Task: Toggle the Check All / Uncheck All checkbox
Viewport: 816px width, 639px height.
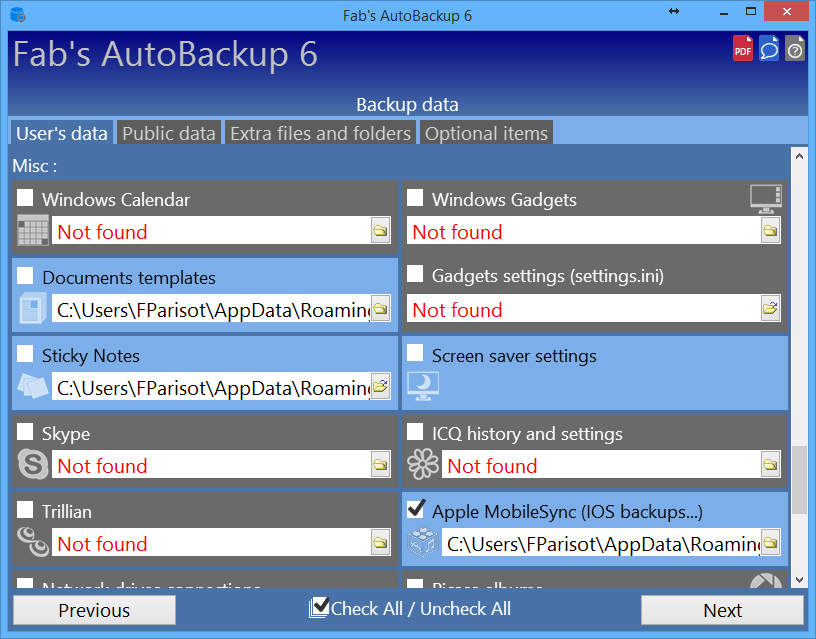Action: [320, 607]
